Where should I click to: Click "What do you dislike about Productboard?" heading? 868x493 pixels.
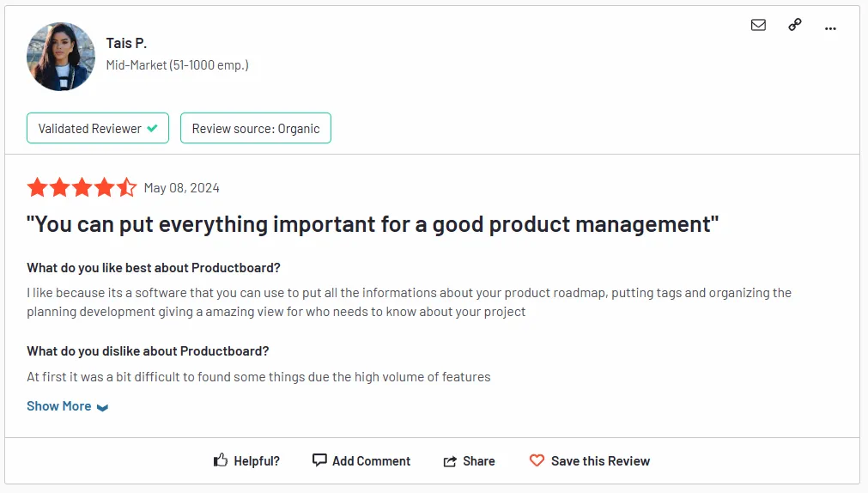(148, 351)
